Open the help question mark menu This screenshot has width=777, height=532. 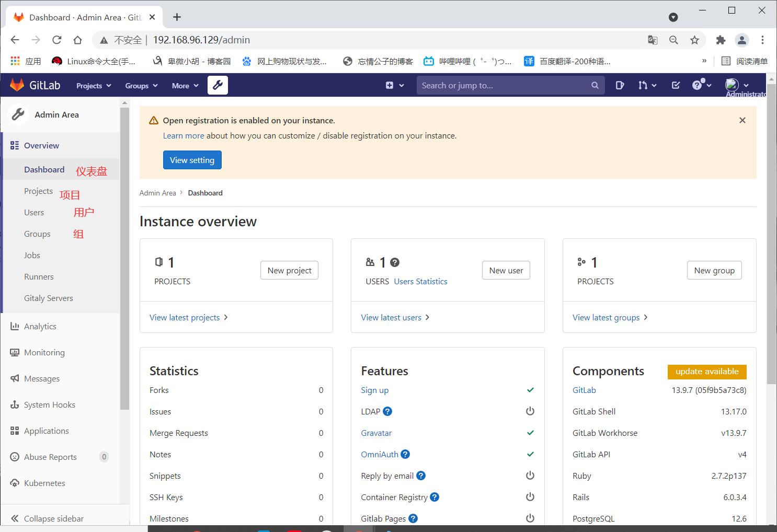pyautogui.click(x=701, y=85)
